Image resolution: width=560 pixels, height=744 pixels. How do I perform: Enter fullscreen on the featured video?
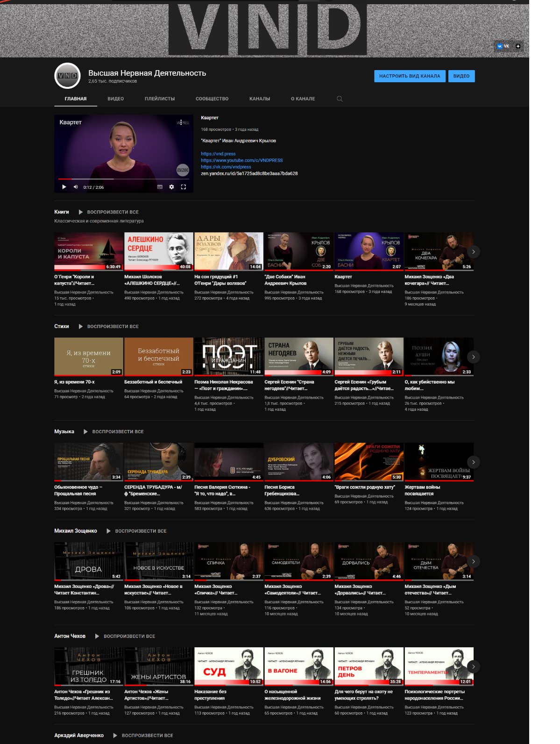[184, 187]
